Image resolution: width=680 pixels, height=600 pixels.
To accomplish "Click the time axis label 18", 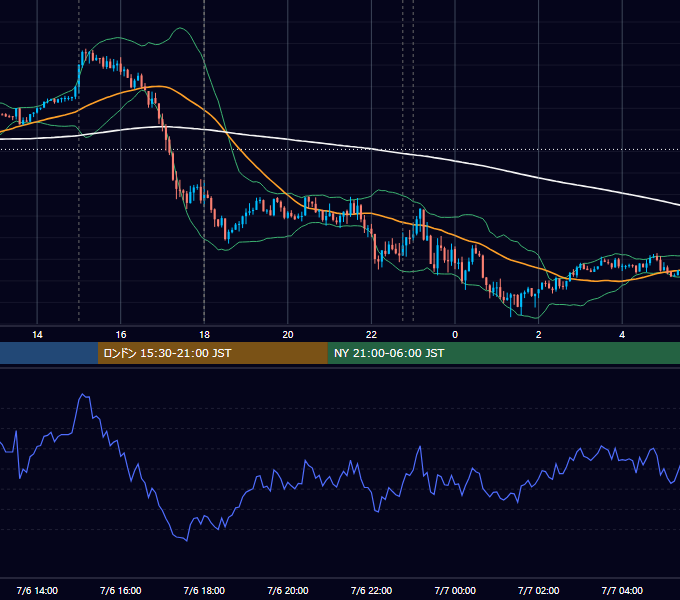I will pos(204,335).
